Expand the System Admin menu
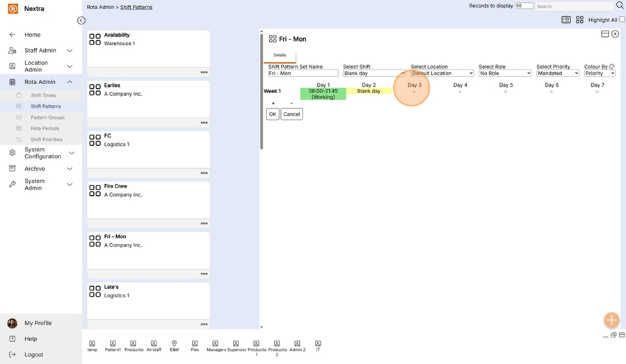Screen dimensions: 626x364 point(70,185)
